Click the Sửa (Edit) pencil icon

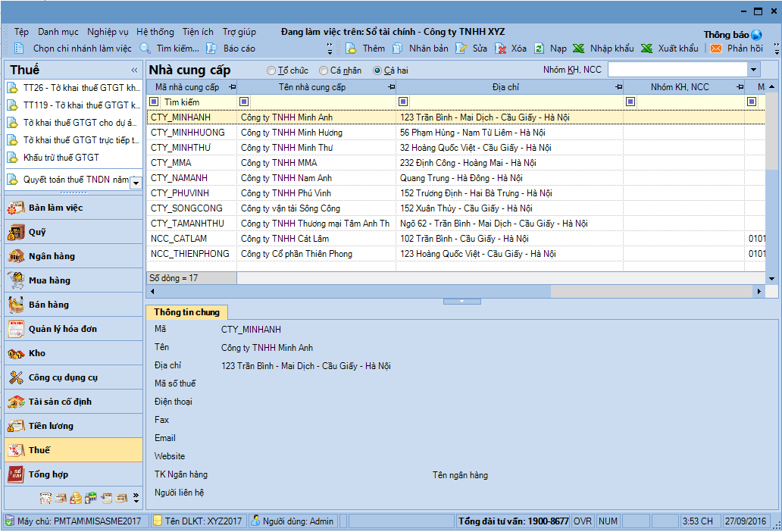click(461, 49)
